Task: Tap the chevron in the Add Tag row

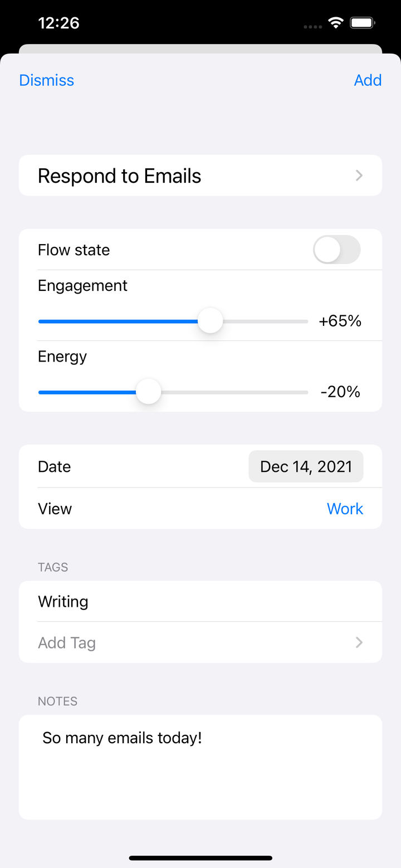Action: [x=359, y=642]
